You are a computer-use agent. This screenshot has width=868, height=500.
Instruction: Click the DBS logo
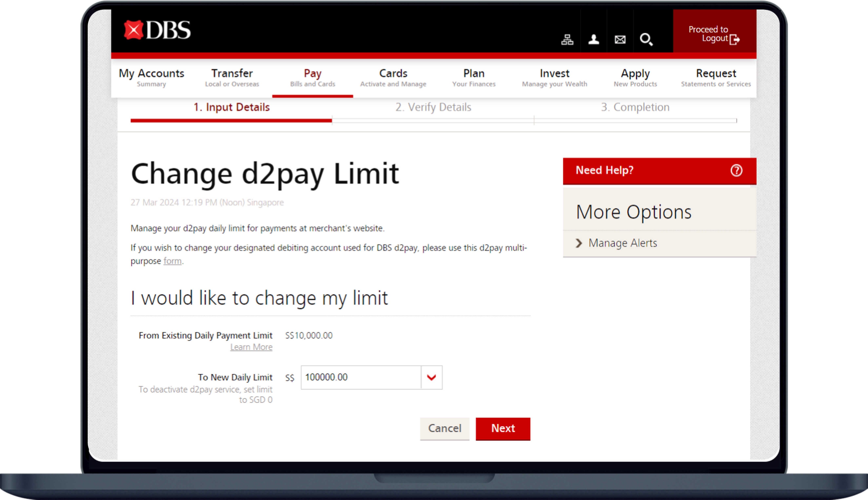(x=157, y=30)
